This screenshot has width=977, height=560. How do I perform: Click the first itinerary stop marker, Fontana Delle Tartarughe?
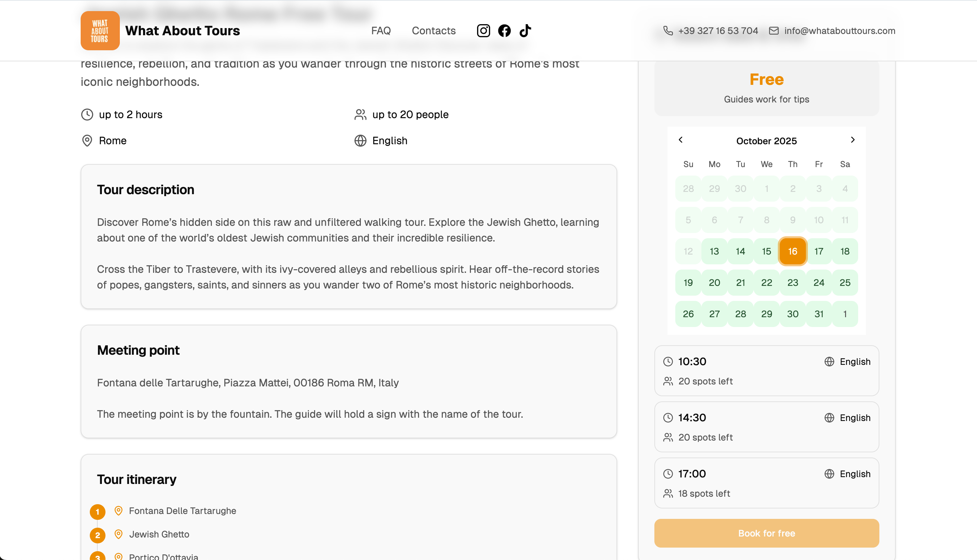pos(97,512)
